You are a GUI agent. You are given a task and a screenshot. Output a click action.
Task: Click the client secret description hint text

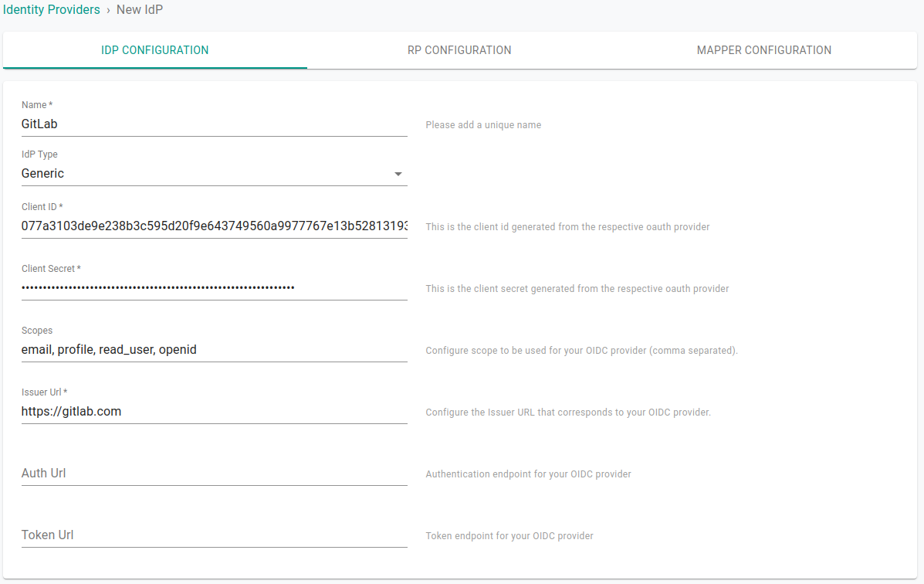click(x=577, y=288)
